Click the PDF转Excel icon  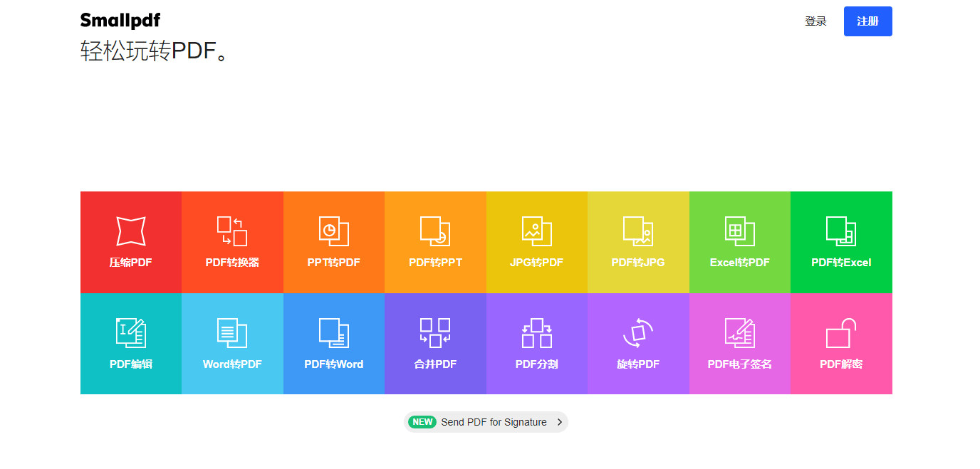841,231
